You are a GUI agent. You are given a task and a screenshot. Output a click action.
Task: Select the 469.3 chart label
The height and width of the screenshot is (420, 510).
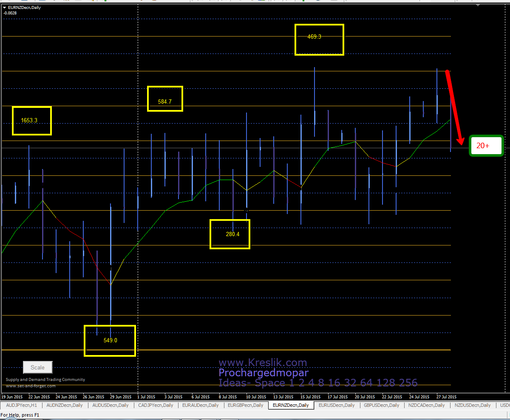click(x=314, y=37)
